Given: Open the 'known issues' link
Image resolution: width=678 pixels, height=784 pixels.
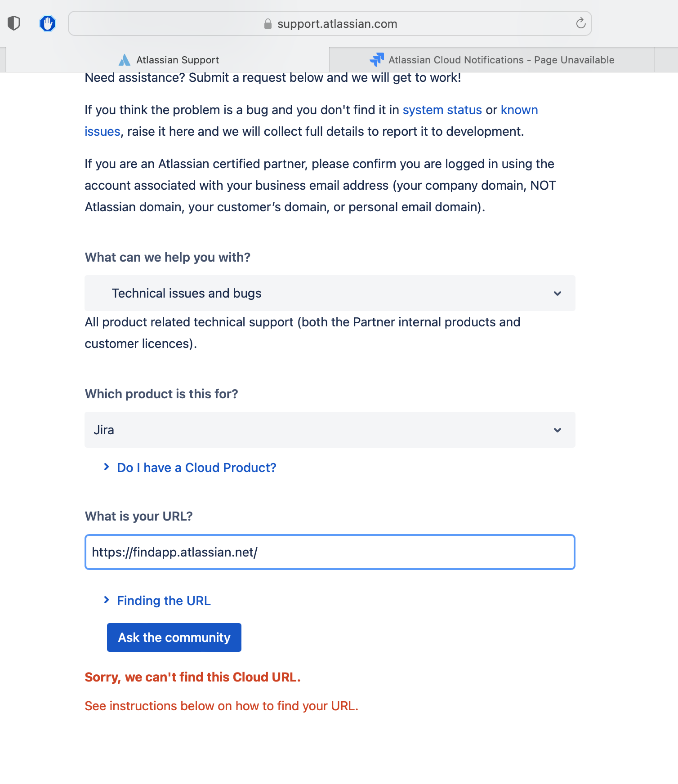Looking at the screenshot, I should tap(519, 110).
